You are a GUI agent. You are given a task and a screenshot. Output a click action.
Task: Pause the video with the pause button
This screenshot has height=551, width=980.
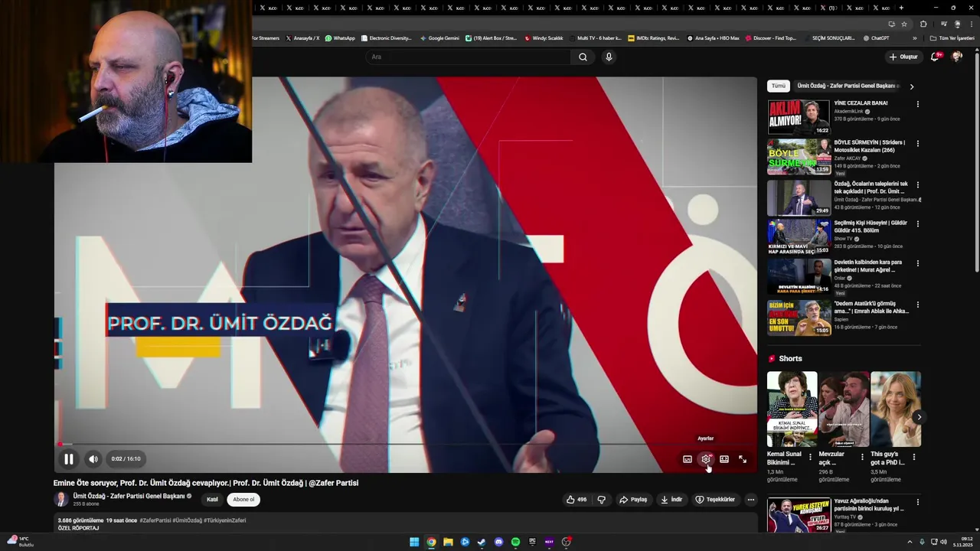68,459
